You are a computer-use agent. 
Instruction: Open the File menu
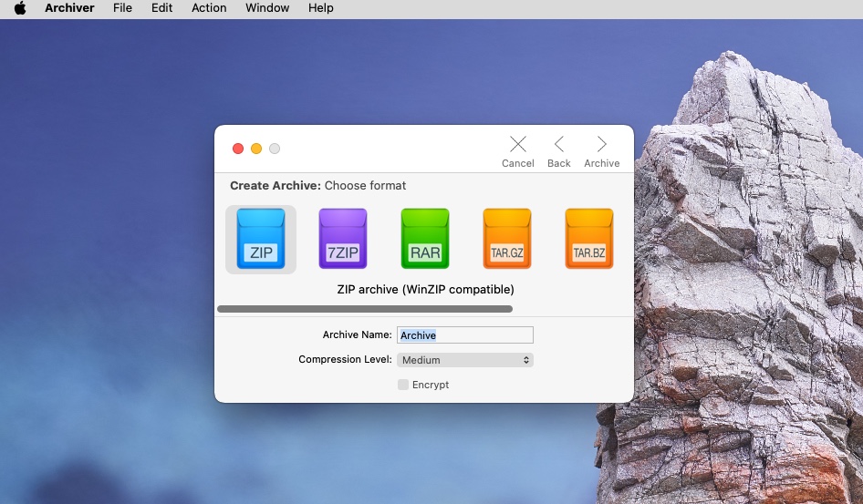point(122,8)
